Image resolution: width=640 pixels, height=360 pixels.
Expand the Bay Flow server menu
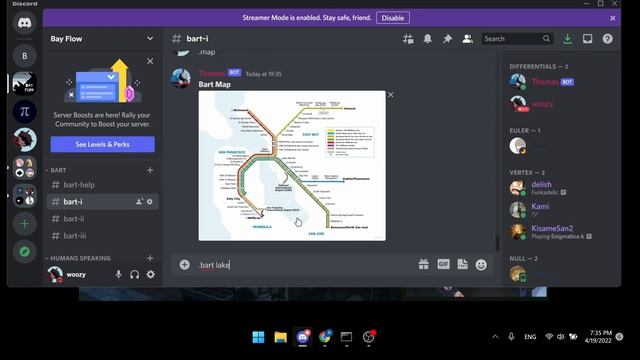click(150, 38)
